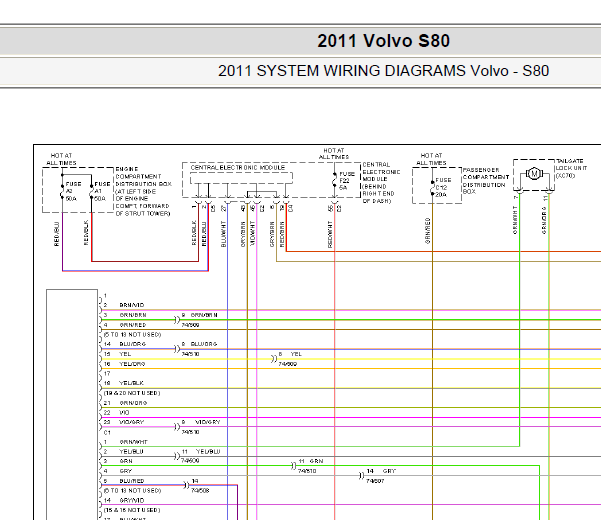Click the '9 VIO/GRY' splice label
This screenshot has height=520, width=601.
(x=201, y=422)
